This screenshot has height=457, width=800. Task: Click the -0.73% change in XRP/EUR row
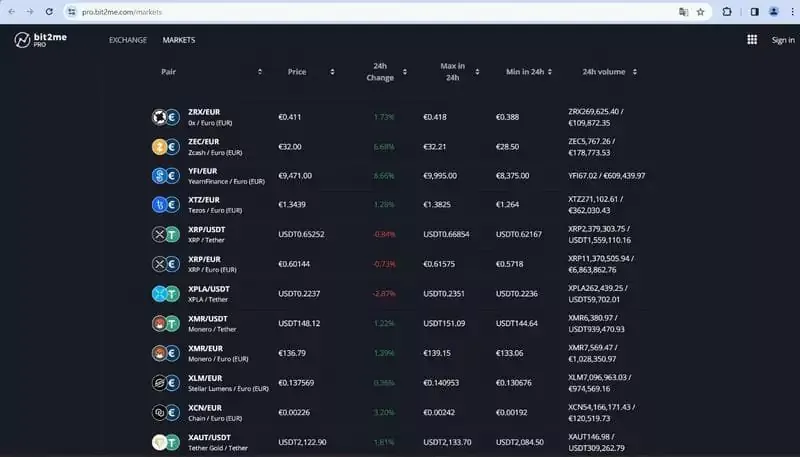click(x=384, y=264)
